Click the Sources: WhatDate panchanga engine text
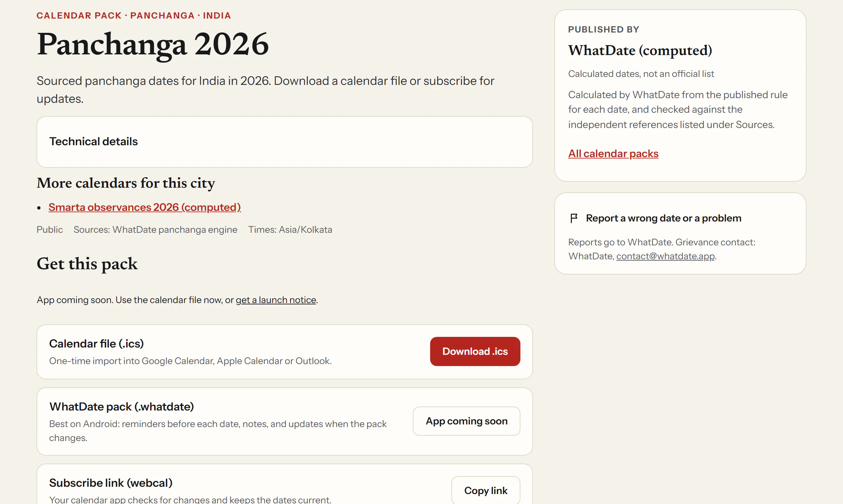843x504 pixels. [155, 229]
